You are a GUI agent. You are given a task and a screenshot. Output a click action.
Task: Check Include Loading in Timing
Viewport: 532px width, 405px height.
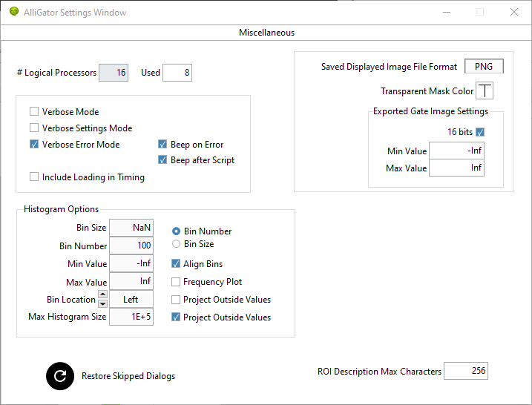(x=34, y=177)
